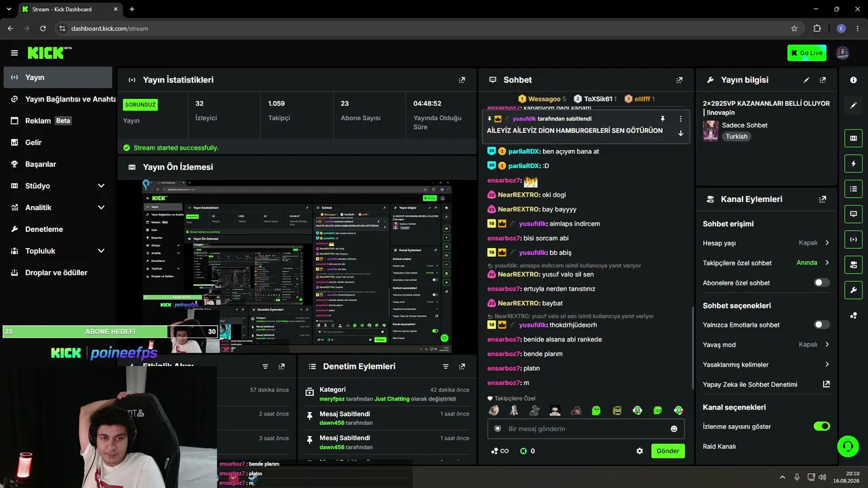Open a new browser tab

(132, 9)
